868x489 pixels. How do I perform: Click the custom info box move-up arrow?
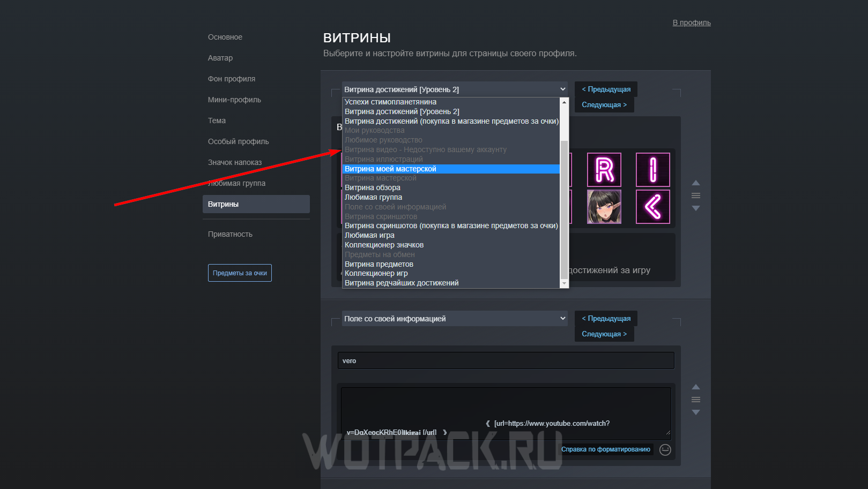point(696,387)
